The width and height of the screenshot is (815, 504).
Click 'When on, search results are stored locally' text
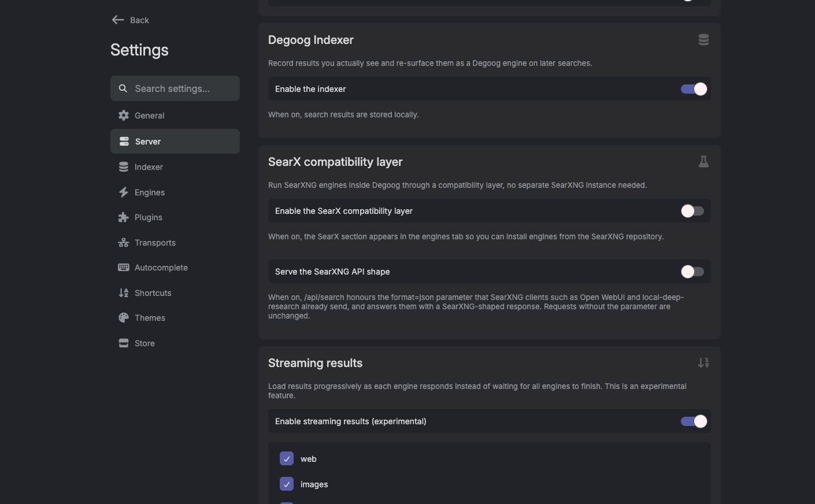tap(343, 115)
